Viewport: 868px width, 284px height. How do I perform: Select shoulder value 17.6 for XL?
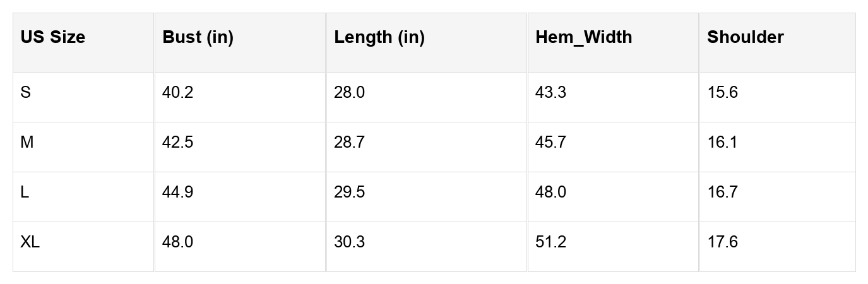[722, 242]
